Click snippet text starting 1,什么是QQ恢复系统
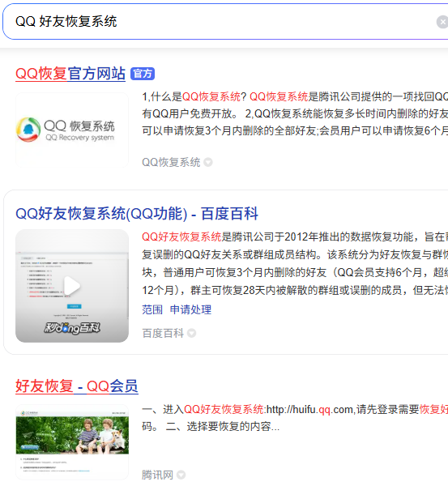Screen dimensions: 448x486 (295, 96)
